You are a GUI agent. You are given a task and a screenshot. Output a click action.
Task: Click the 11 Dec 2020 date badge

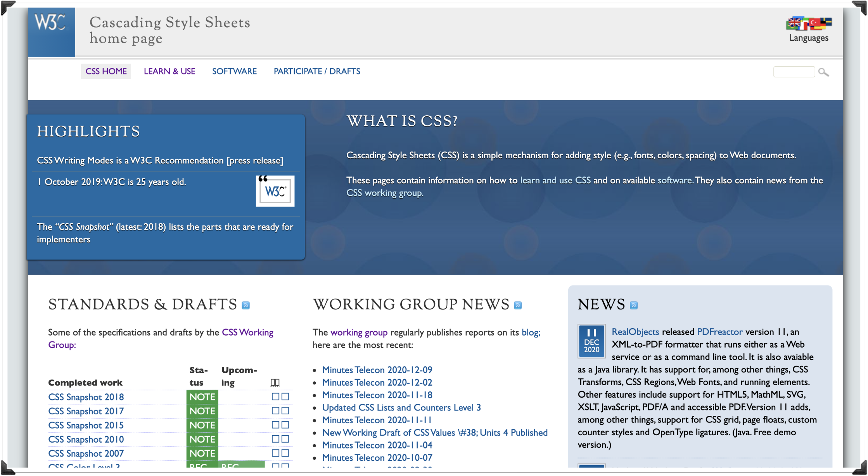[591, 341]
